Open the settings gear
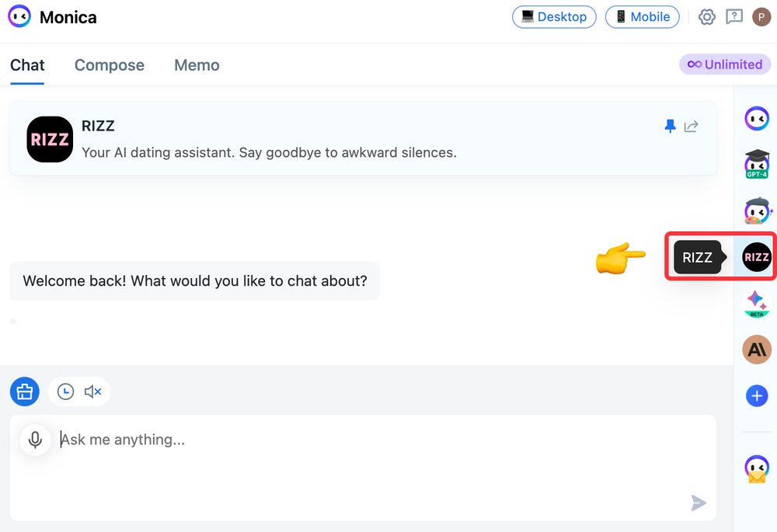This screenshot has width=777, height=532. pyautogui.click(x=706, y=16)
